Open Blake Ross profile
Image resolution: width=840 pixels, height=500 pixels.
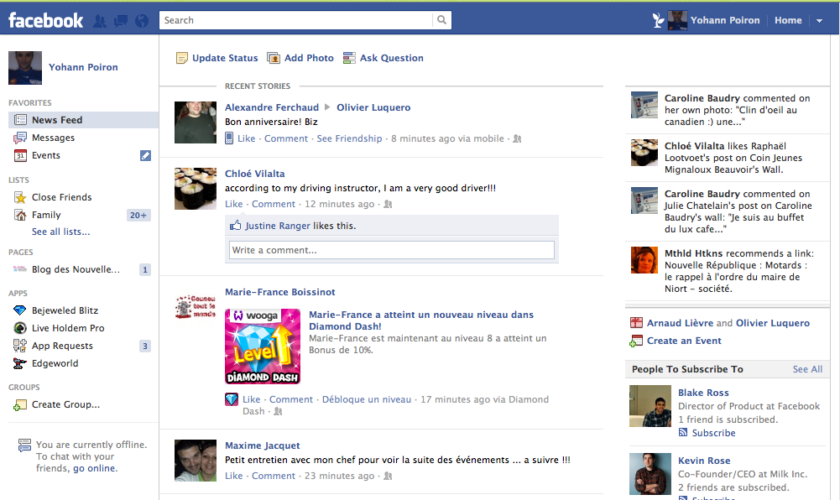[x=703, y=393]
